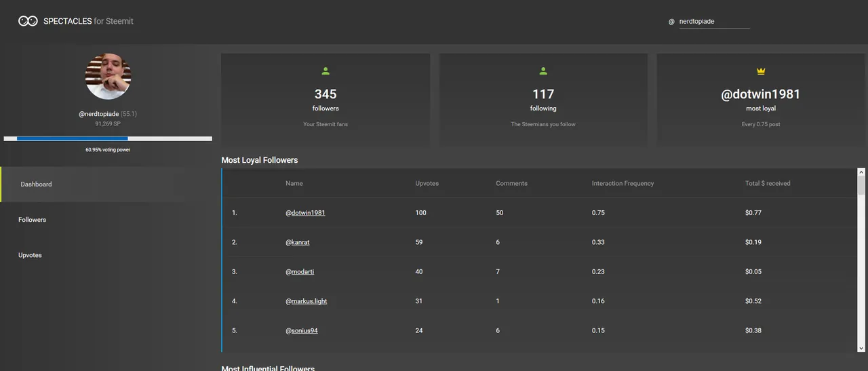Click the Your Steemit fans caption
The height and width of the screenshot is (371, 868).
coord(325,125)
